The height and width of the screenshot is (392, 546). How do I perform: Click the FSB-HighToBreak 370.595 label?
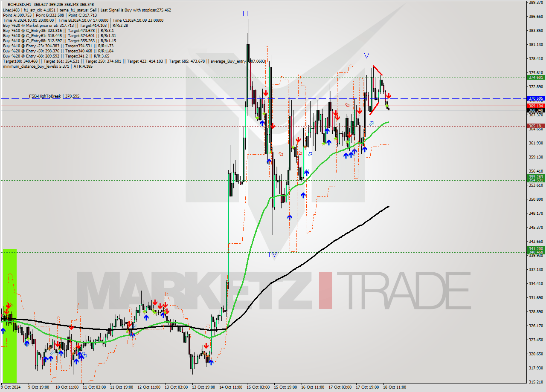[x=54, y=96]
